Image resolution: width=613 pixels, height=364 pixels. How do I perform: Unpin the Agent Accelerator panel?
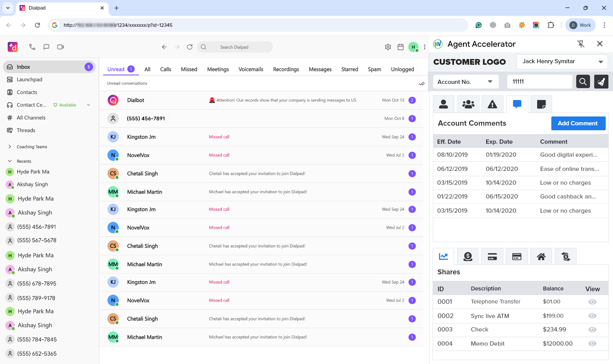(581, 44)
